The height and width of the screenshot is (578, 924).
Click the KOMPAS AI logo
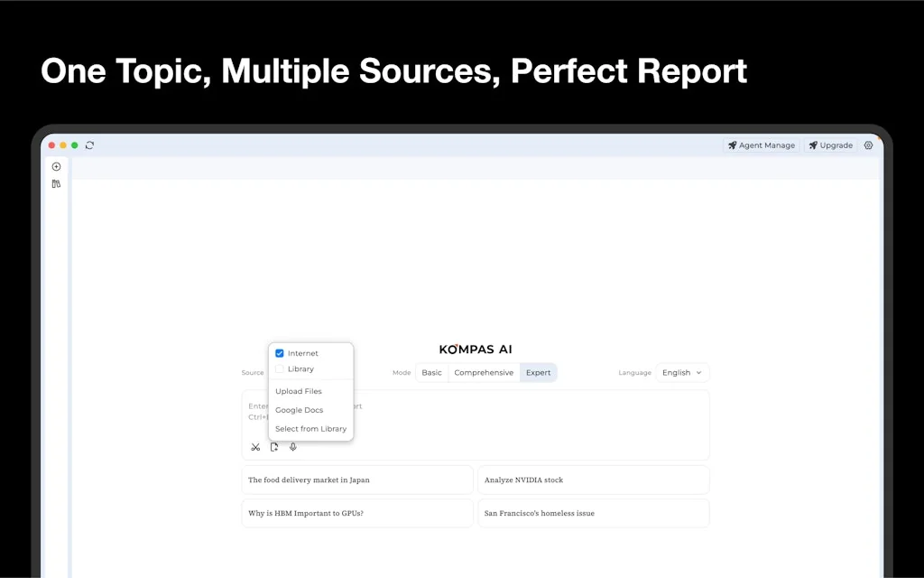(476, 350)
